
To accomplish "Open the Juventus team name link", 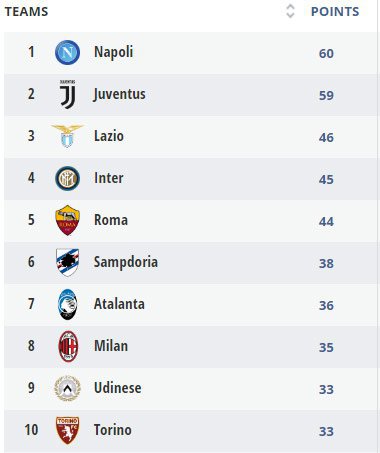I will point(119,94).
